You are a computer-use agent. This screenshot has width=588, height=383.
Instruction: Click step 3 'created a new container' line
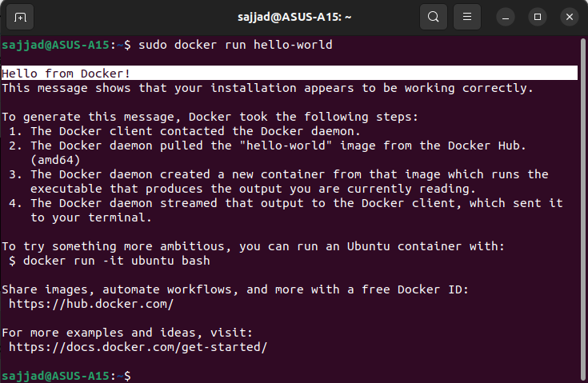(278, 174)
